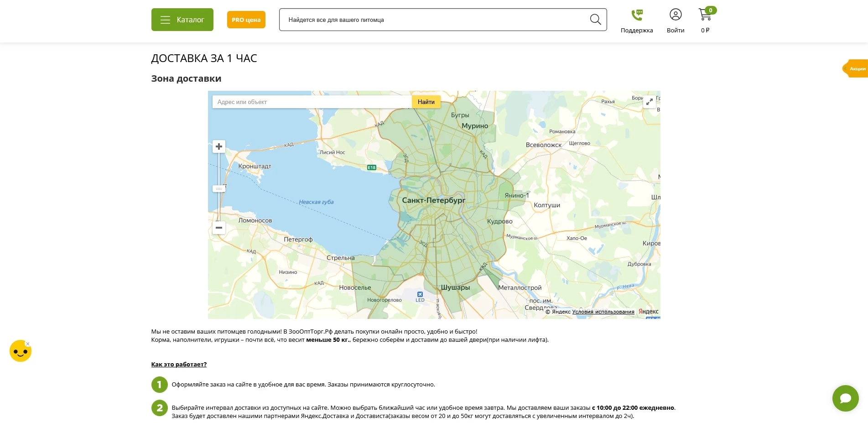Open the shopping cart icon
This screenshot has width=868, height=423.
(x=705, y=15)
